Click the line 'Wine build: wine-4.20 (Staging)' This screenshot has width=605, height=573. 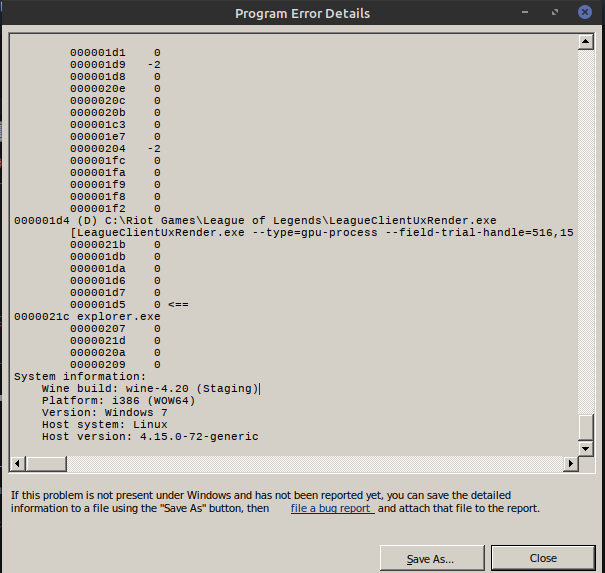(150, 389)
